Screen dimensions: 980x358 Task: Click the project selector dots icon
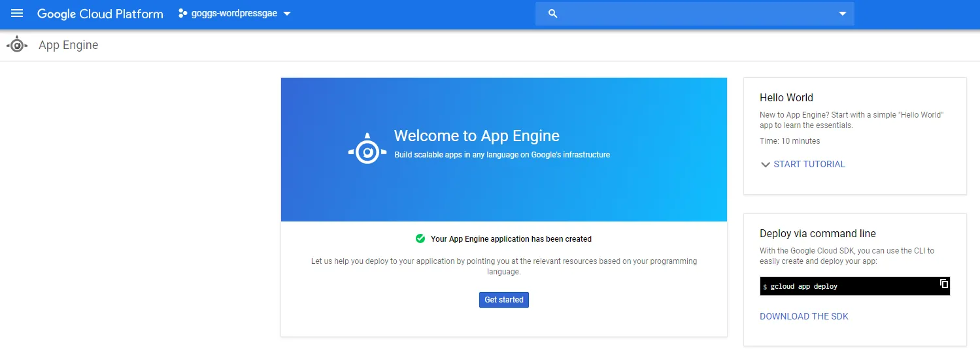pos(182,14)
